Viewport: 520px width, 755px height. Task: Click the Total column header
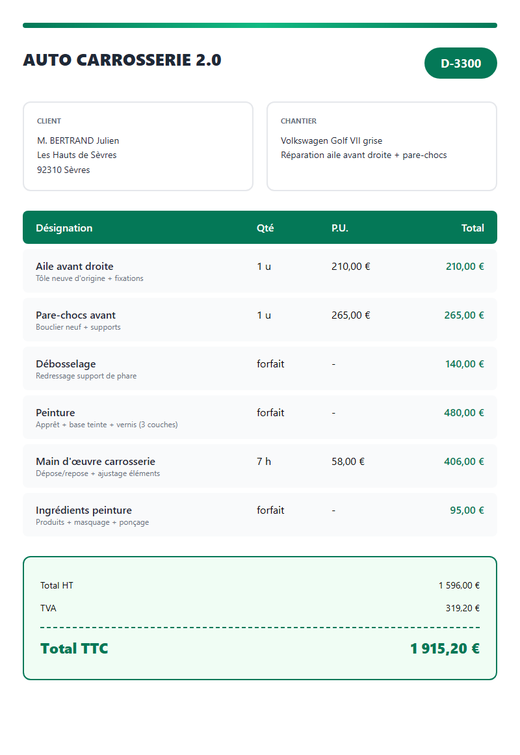pos(472,228)
